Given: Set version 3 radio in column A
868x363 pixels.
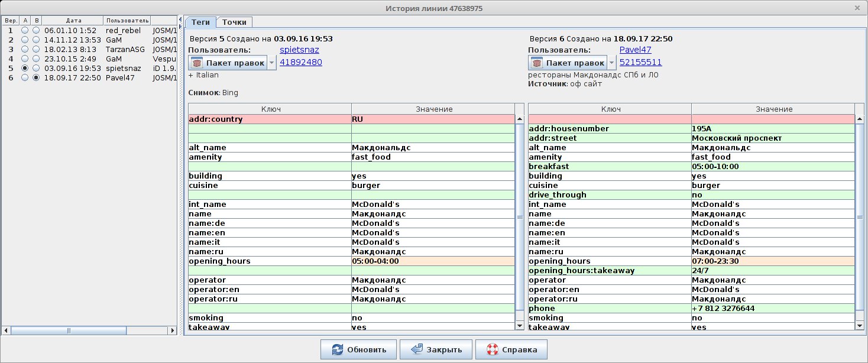Looking at the screenshot, I should pyautogui.click(x=25, y=49).
